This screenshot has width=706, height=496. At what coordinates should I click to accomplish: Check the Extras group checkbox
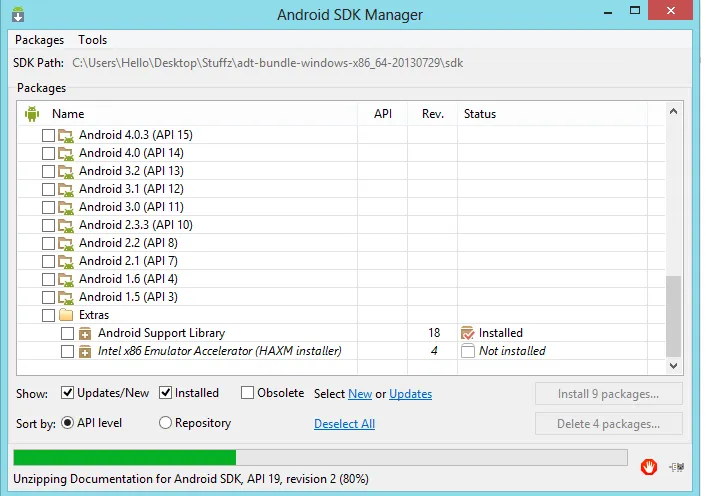(48, 316)
